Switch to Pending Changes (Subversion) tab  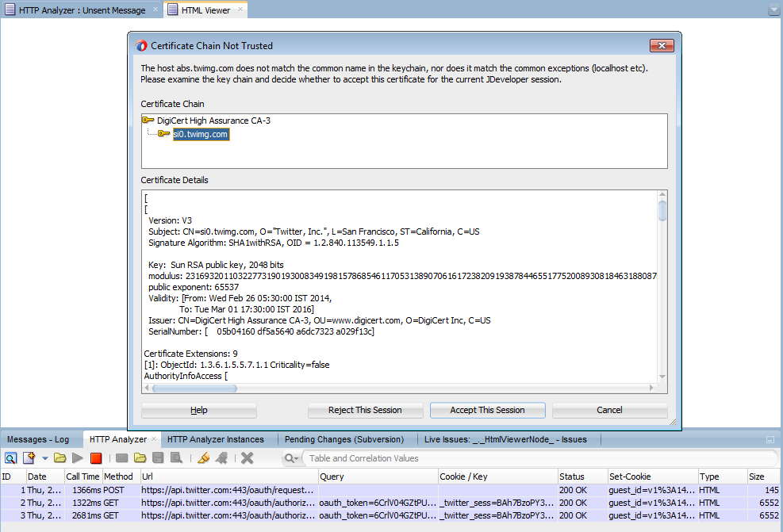[344, 440]
